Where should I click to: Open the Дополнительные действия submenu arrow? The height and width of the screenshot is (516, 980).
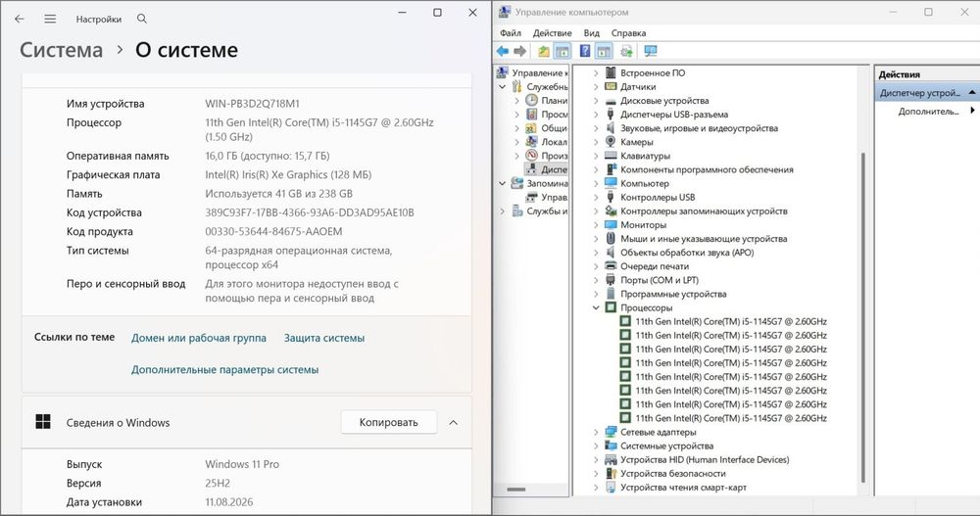972,111
